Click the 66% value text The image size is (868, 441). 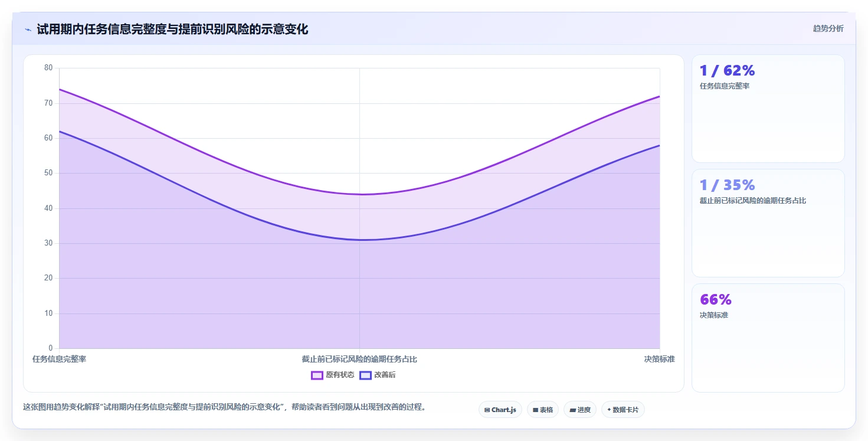[x=715, y=299]
